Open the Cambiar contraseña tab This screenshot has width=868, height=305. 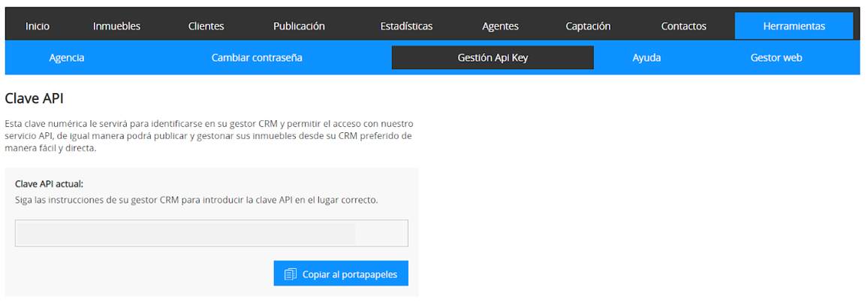(257, 58)
